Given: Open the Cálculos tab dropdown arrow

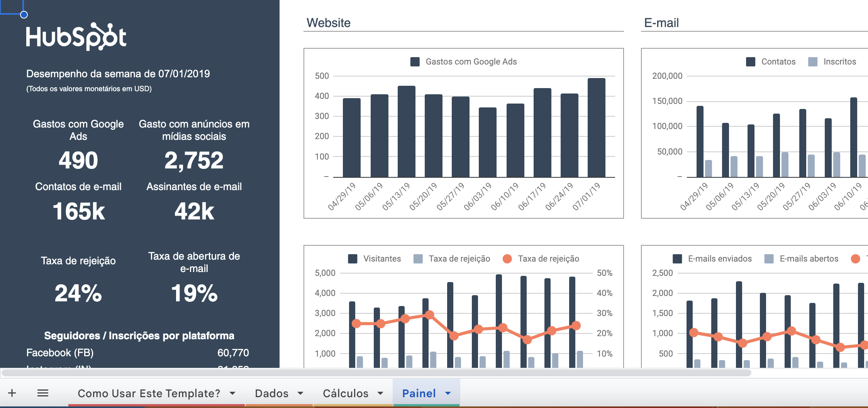Looking at the screenshot, I should (380, 393).
